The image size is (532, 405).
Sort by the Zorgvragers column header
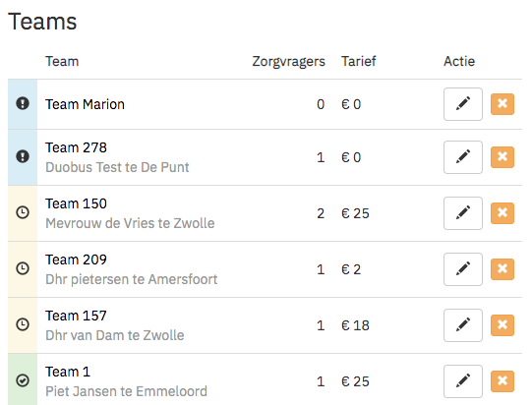288,61
